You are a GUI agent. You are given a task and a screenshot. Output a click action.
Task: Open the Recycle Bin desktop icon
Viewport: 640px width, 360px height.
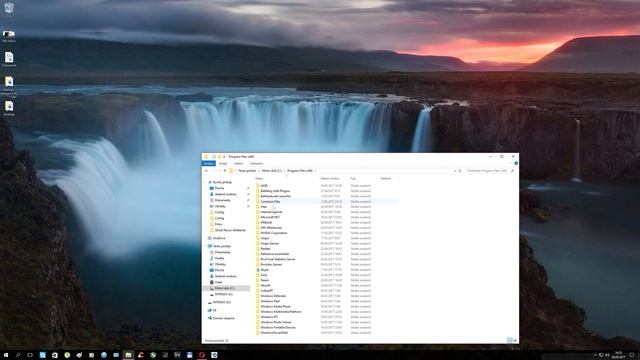point(9,9)
